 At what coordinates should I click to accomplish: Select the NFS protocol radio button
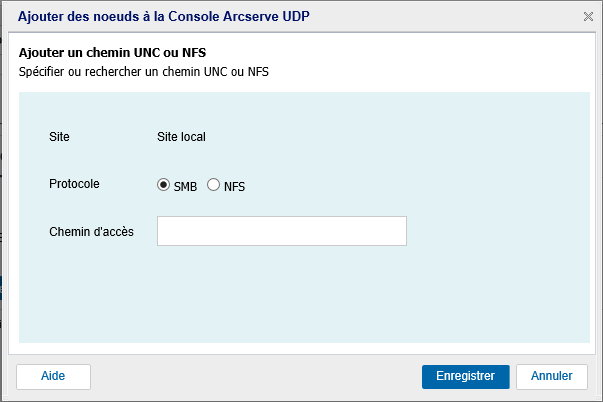[213, 185]
